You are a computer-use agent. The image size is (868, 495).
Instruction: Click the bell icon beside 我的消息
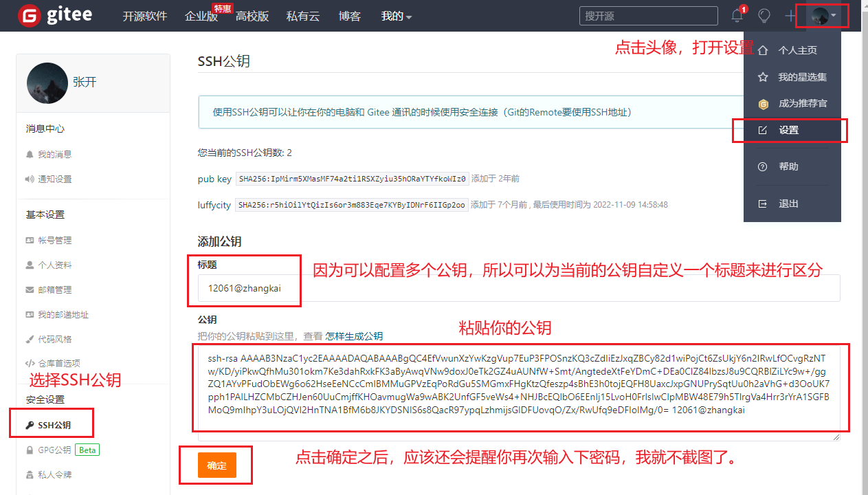coord(30,155)
